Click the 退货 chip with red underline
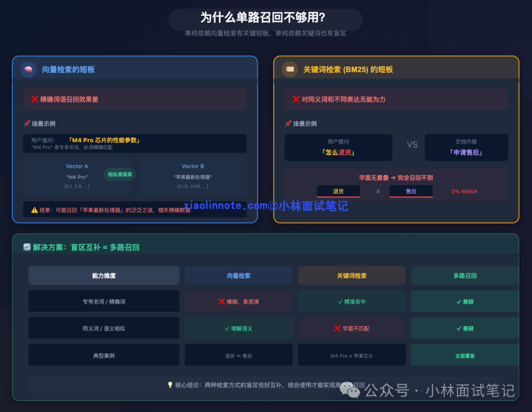Viewport: 532px width, 412px height. [x=338, y=191]
